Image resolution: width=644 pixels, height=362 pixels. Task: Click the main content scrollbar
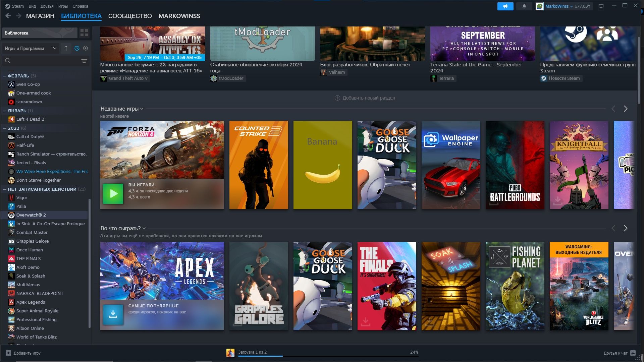point(639,70)
